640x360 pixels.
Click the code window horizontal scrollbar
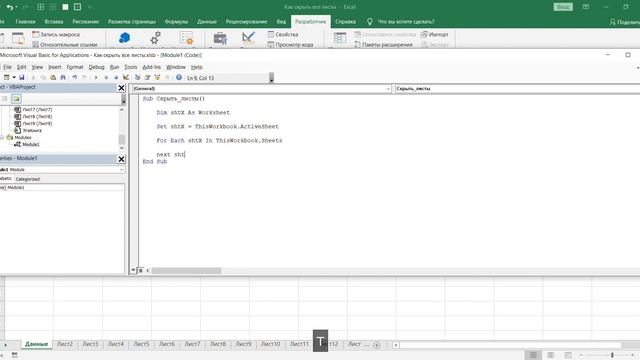(186, 271)
